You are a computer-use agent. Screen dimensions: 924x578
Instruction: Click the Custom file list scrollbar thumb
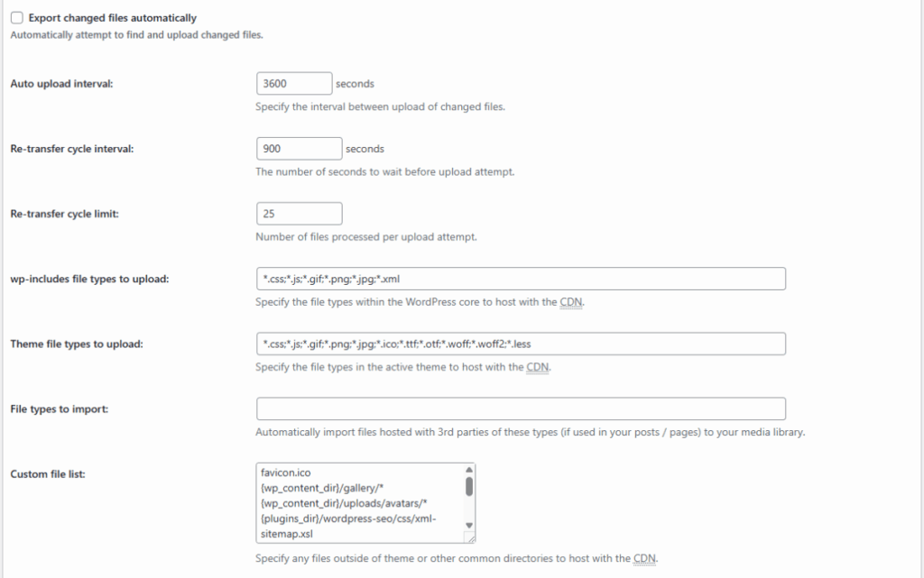(469, 487)
